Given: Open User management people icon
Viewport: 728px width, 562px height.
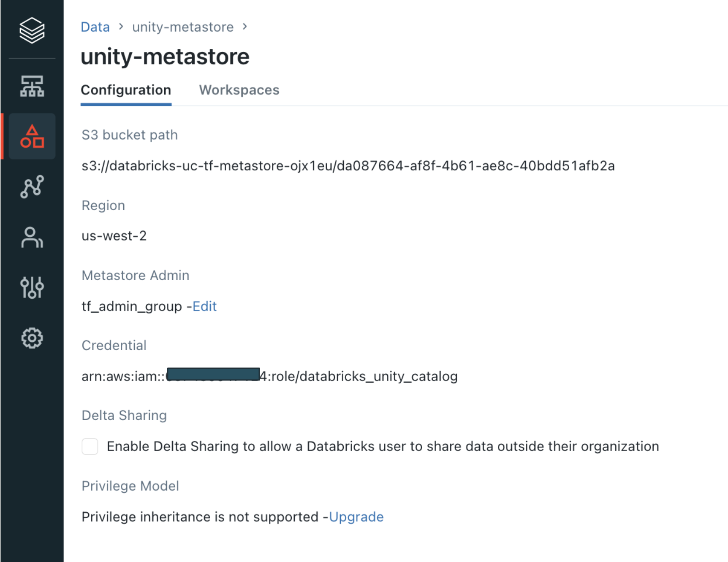Looking at the screenshot, I should (32, 238).
